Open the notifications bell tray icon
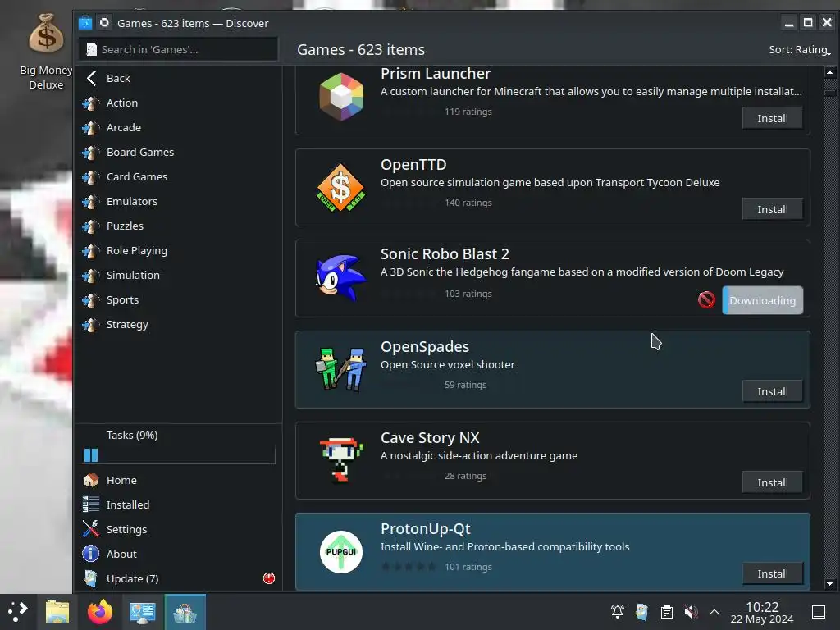This screenshot has height=630, width=840. [617, 611]
